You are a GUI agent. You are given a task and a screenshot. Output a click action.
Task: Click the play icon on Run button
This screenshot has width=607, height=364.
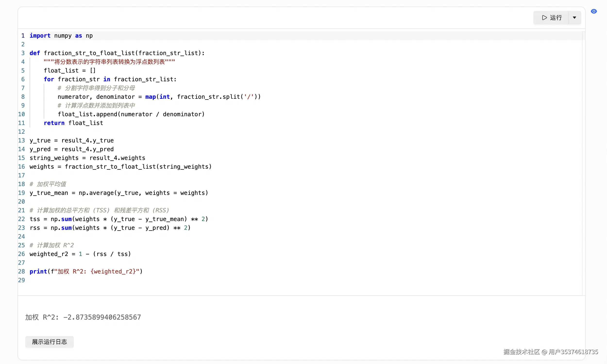click(544, 18)
